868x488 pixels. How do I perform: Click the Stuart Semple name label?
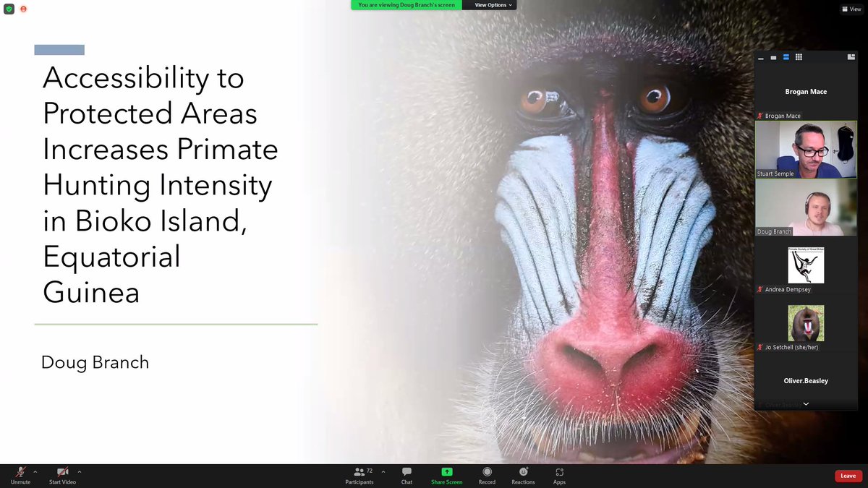pos(775,174)
